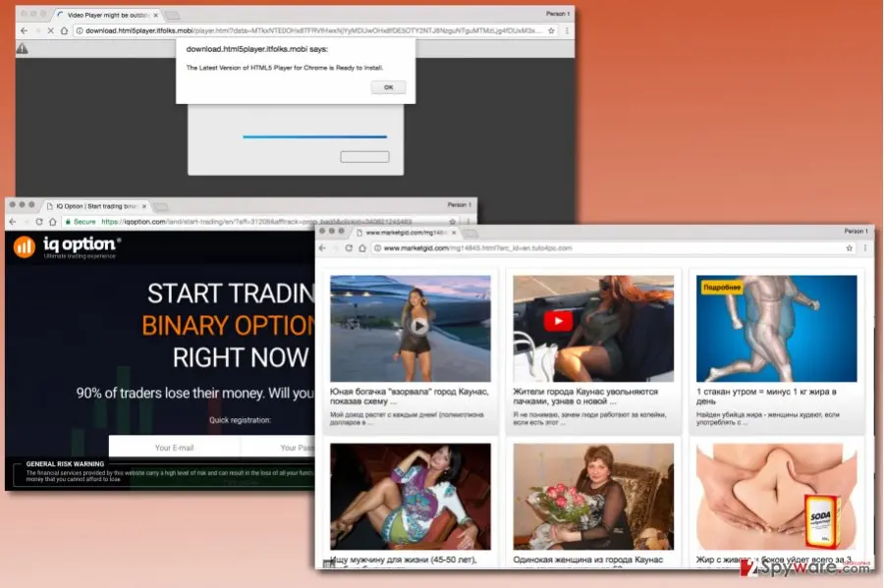Screen dimensions: 884x588
Task: Click the 'Your E-mail' registration field
Action: coord(174,448)
